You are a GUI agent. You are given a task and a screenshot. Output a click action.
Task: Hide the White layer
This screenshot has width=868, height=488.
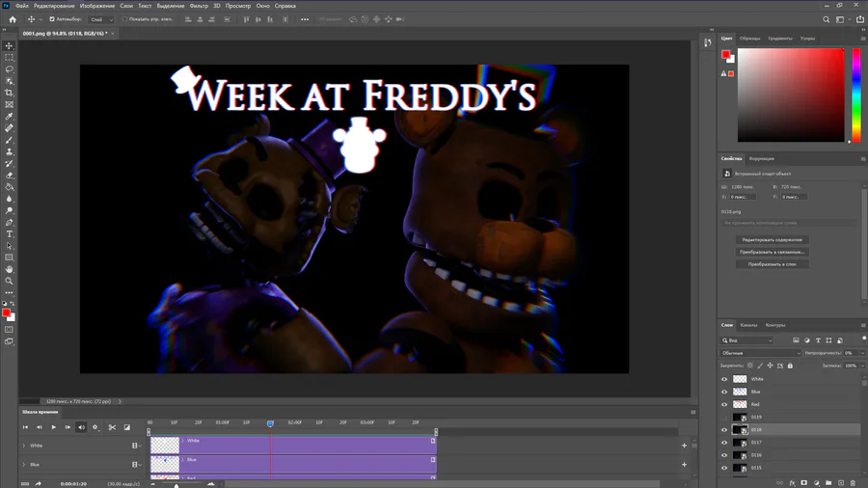click(724, 379)
